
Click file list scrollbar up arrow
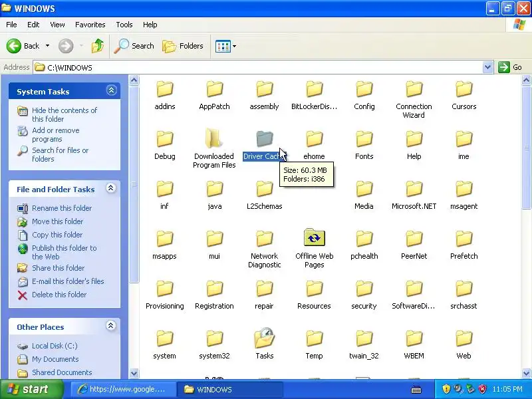pyautogui.click(x=526, y=80)
